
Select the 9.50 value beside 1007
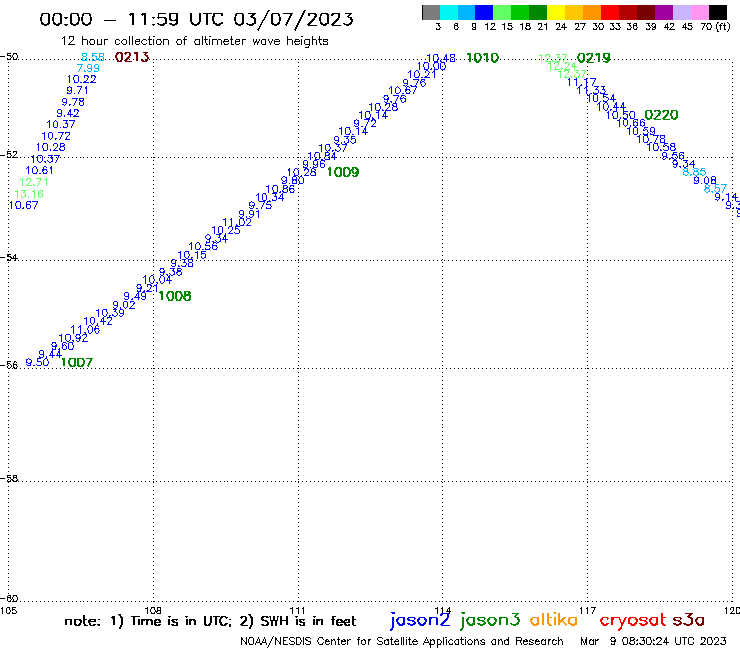coord(37,363)
